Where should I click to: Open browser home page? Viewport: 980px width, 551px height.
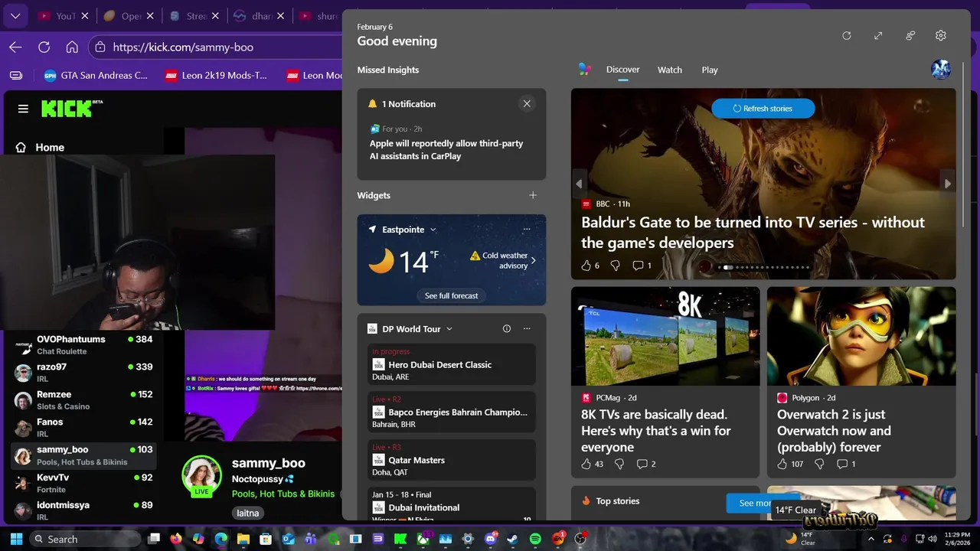[x=72, y=47]
